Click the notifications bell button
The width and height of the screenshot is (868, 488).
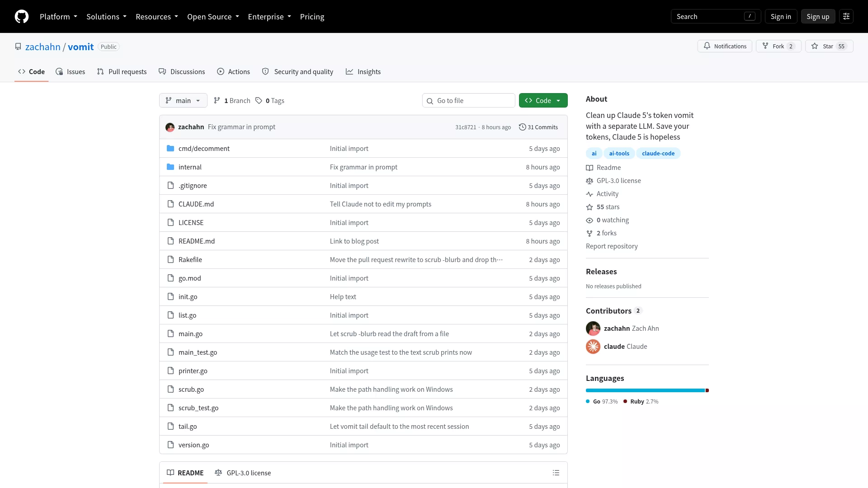pos(725,46)
